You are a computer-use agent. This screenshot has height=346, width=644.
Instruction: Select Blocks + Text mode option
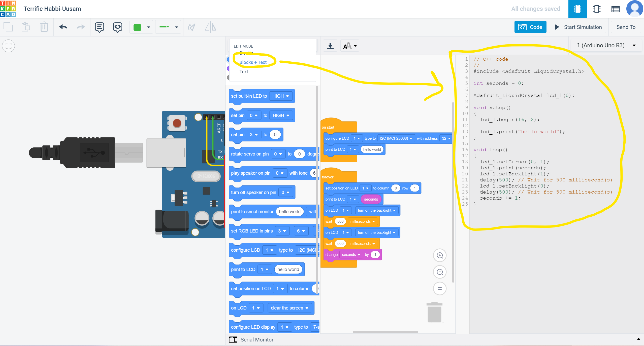click(x=252, y=62)
